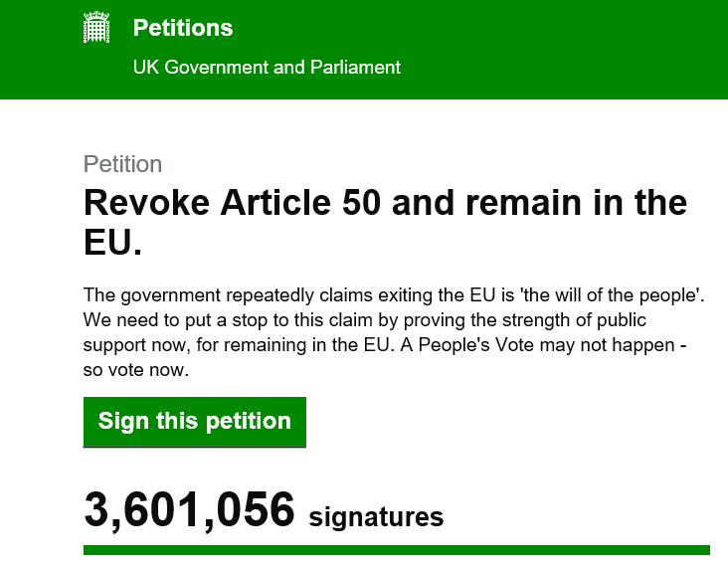The image size is (728, 569).
Task: Click the 'Revoke Article 50' title's first line
Action: point(385,203)
